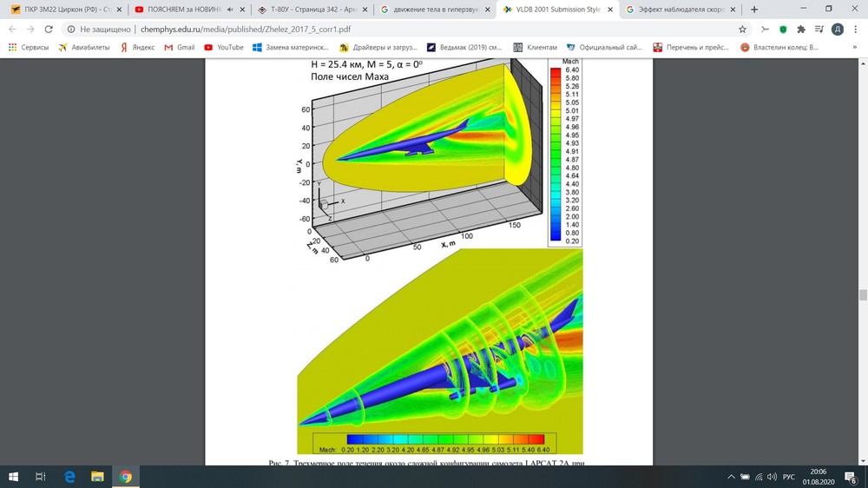Open the user profile avatar
This screenshot has height=488, width=868.
tap(838, 30)
